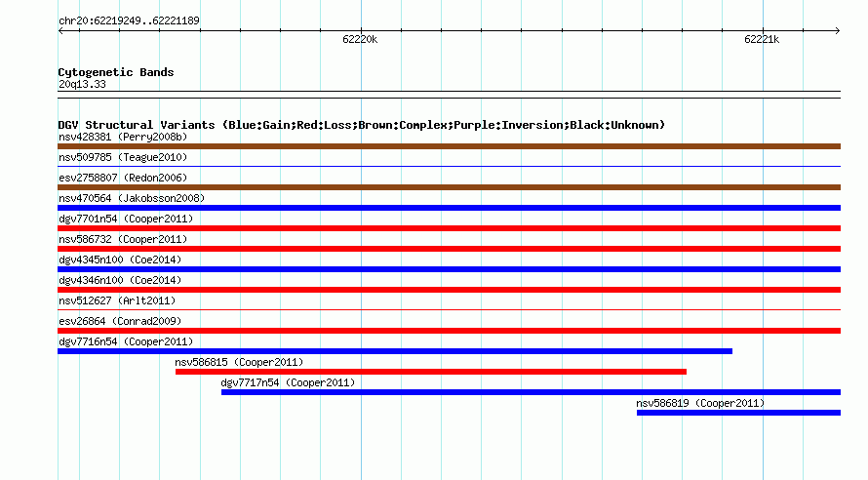This screenshot has width=868, height=480.
Task: Click the chr20:62219249..62221189 region label
Action: point(129,20)
